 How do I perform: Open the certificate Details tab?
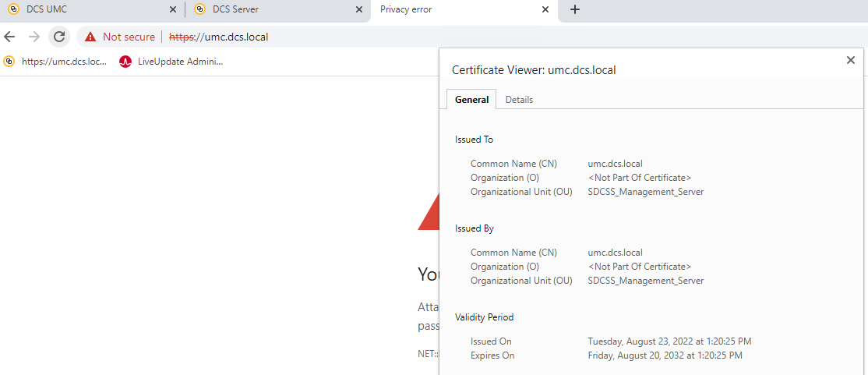(519, 100)
